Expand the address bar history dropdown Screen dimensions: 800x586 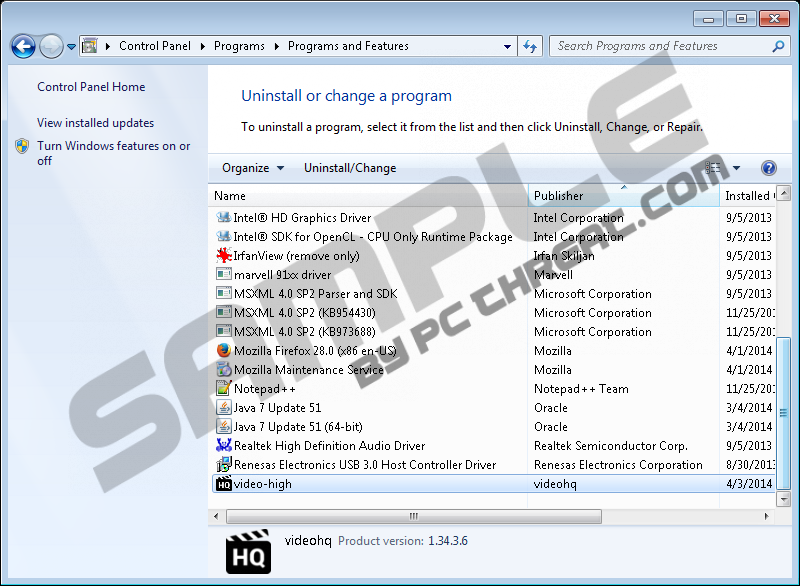pos(509,46)
